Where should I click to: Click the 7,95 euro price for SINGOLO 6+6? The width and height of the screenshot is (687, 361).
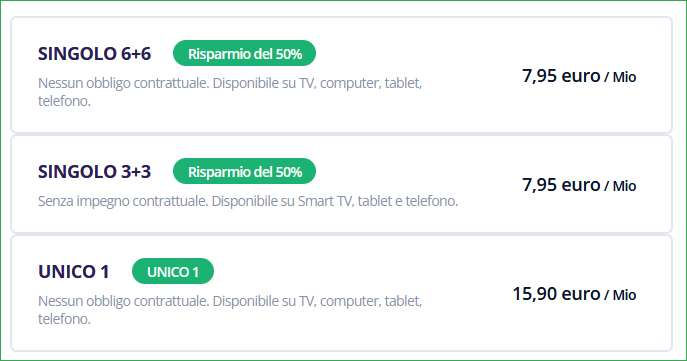[561, 76]
